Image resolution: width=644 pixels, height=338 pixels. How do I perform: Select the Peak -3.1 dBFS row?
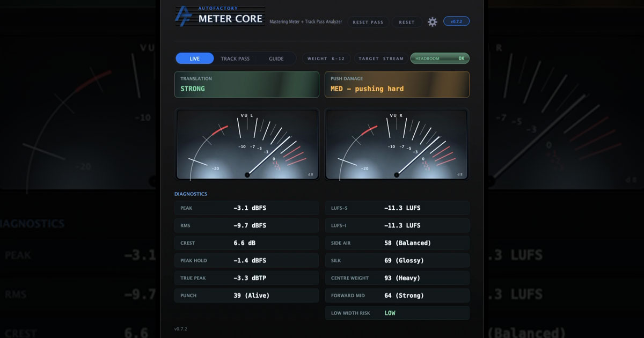(247, 208)
